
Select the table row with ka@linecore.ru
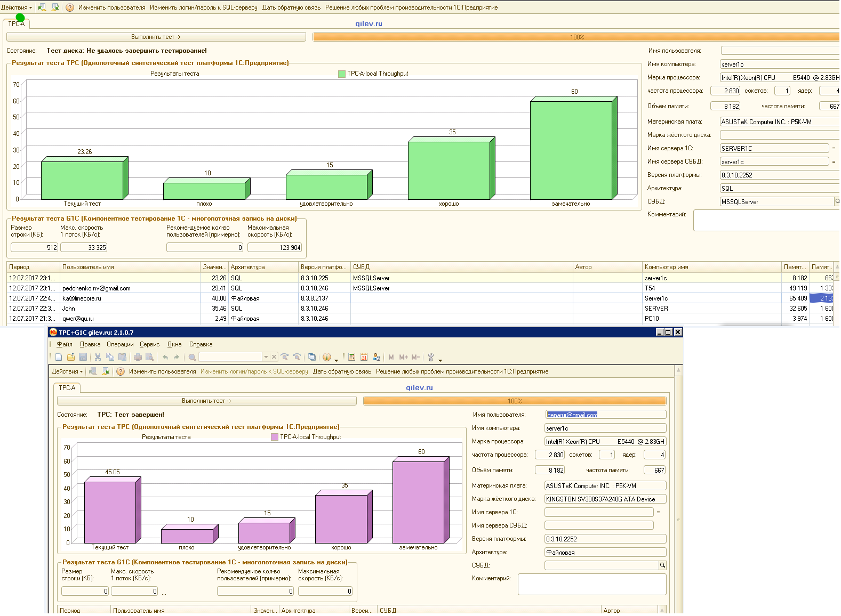coord(82,298)
